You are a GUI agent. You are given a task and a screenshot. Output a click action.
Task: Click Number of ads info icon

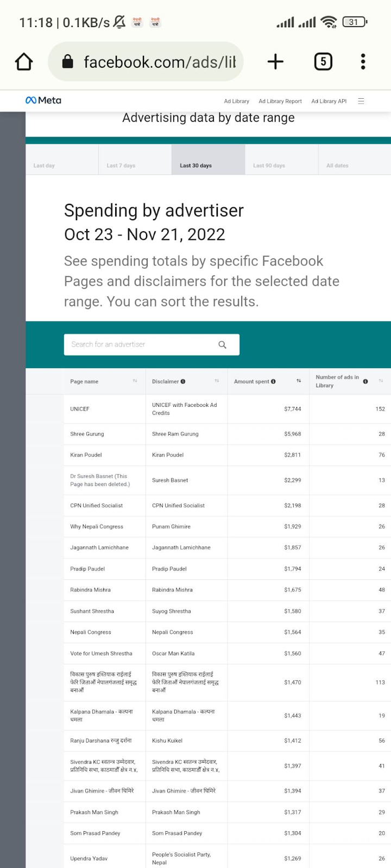(x=365, y=381)
